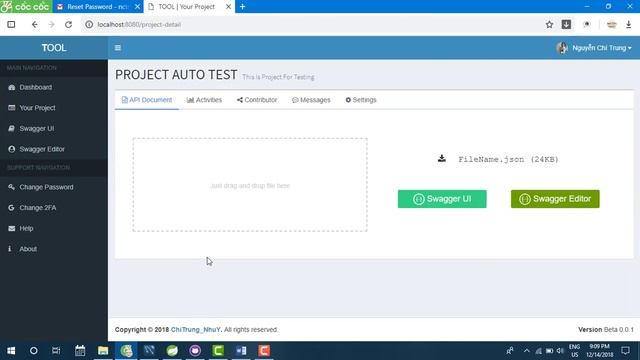Click the browser back arrow
The height and width of the screenshot is (360, 640).
[34, 24]
